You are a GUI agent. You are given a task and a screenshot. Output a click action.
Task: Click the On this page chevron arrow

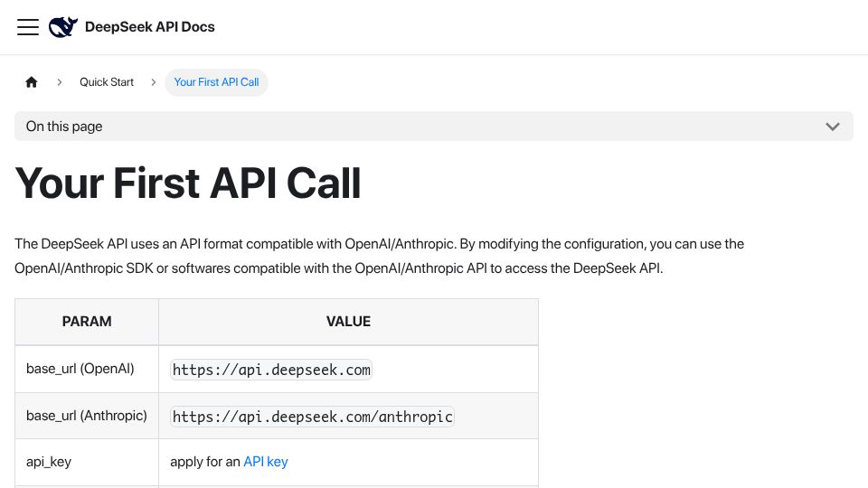[833, 127]
